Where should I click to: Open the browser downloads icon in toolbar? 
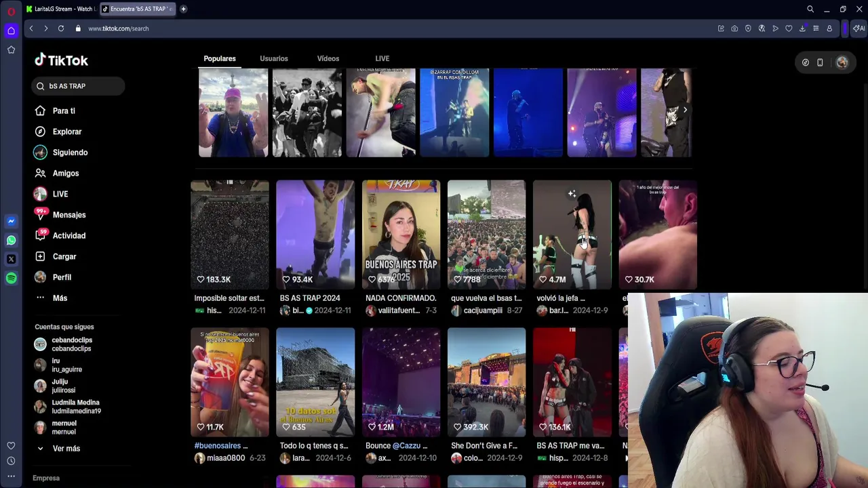click(x=802, y=28)
